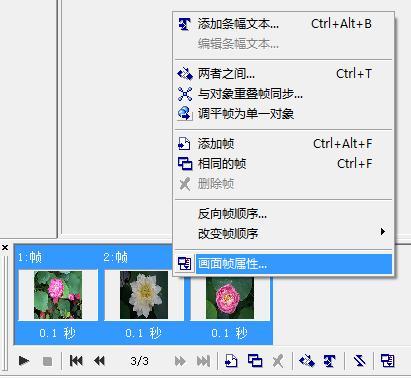Select frame 1 pink lotus thumbnail
This screenshot has width=411, height=378.
click(x=58, y=295)
